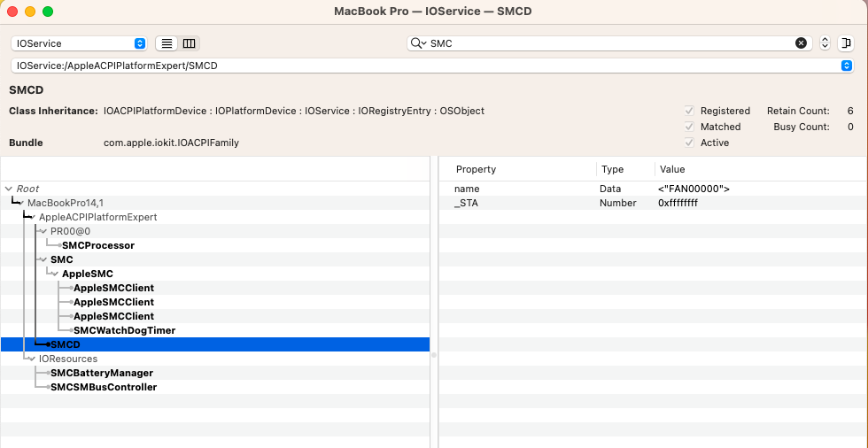The image size is (868, 448).
Task: Select SMCBatteryManager in the tree
Action: [x=102, y=374]
